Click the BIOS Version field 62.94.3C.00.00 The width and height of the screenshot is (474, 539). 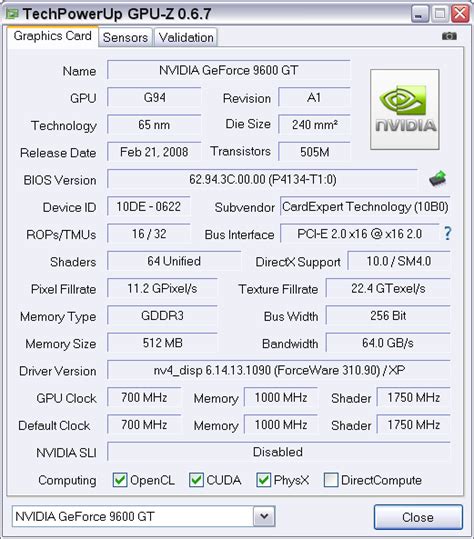[x=263, y=179]
